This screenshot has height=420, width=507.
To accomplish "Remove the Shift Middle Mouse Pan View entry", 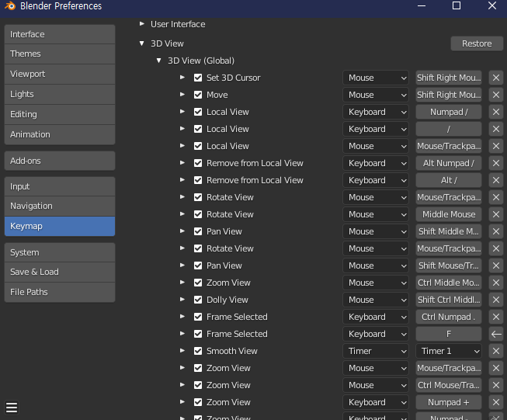I will [x=495, y=232].
